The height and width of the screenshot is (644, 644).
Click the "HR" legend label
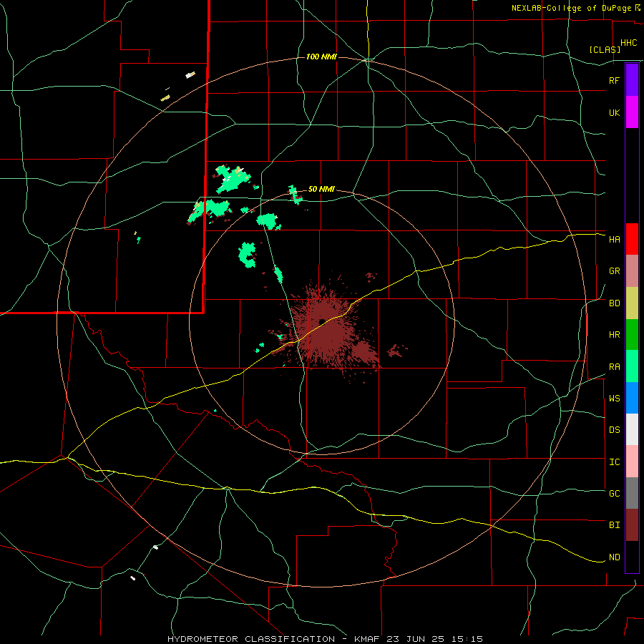(614, 335)
